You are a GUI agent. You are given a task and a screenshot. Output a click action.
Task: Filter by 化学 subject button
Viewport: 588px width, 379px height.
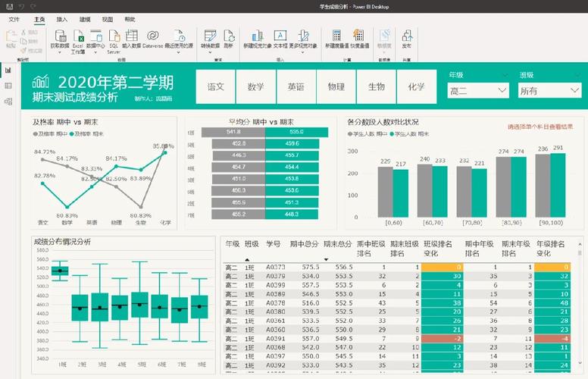point(416,86)
